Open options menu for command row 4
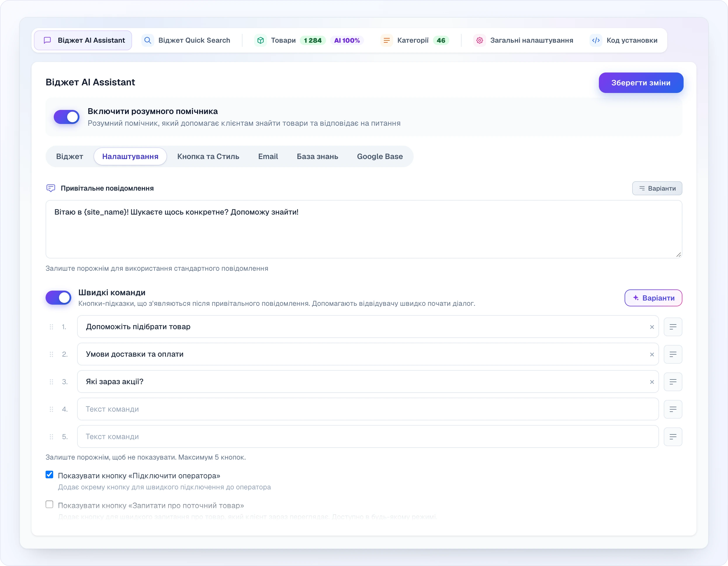Viewport: 728px width, 566px height. [673, 409]
